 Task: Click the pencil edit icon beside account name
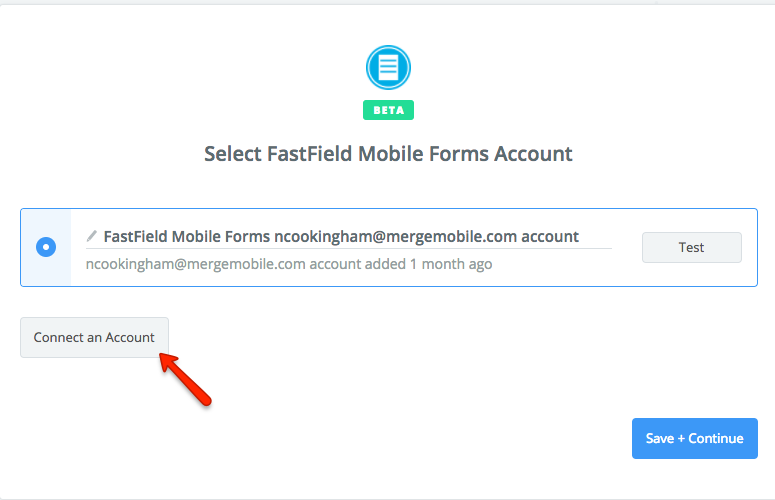[x=93, y=237]
